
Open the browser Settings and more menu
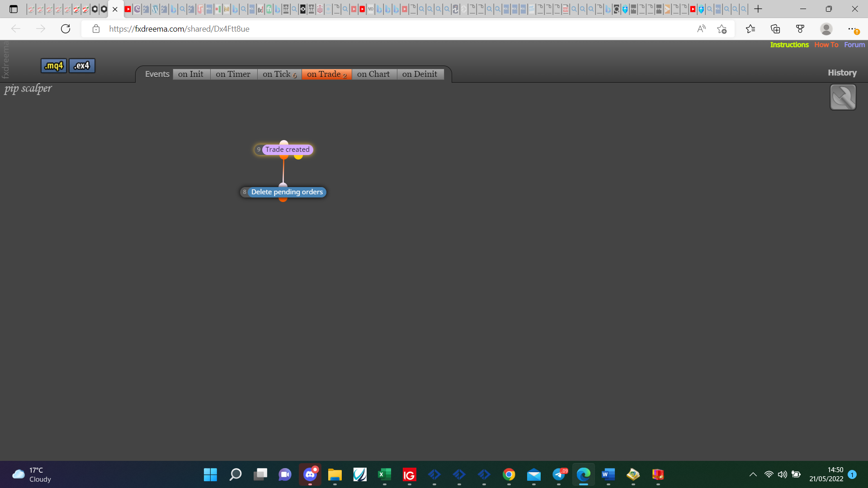pyautogui.click(x=852, y=29)
